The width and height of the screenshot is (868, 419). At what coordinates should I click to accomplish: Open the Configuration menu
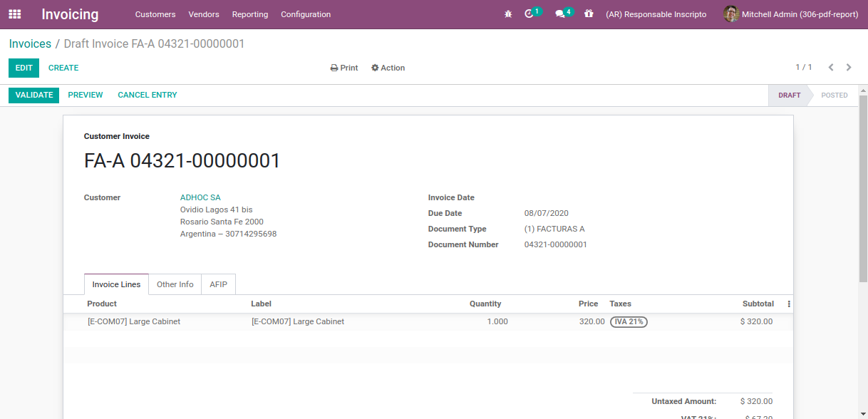point(306,14)
